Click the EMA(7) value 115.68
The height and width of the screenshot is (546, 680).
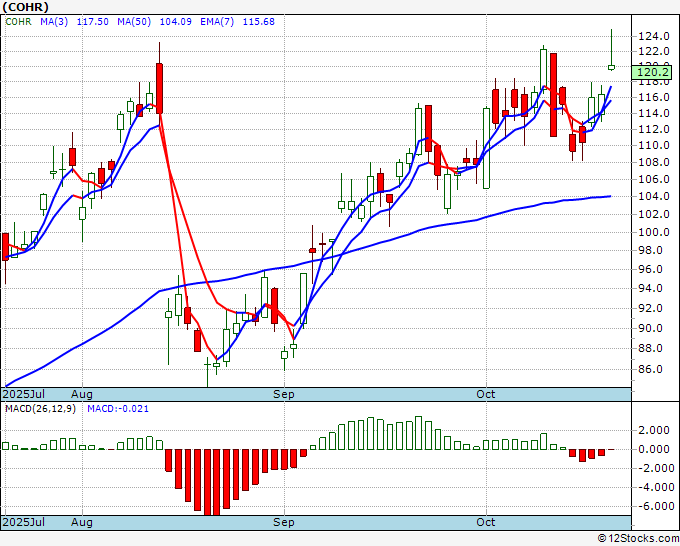coord(258,22)
